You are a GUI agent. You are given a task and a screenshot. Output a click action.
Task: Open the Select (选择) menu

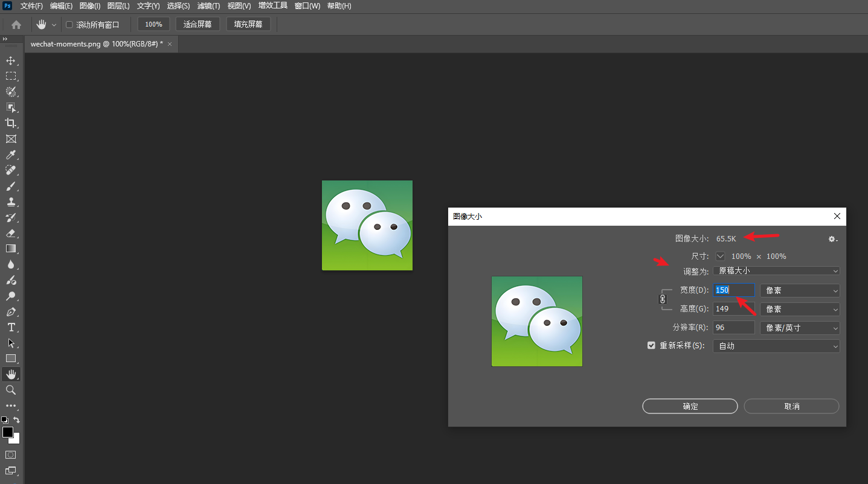178,6
